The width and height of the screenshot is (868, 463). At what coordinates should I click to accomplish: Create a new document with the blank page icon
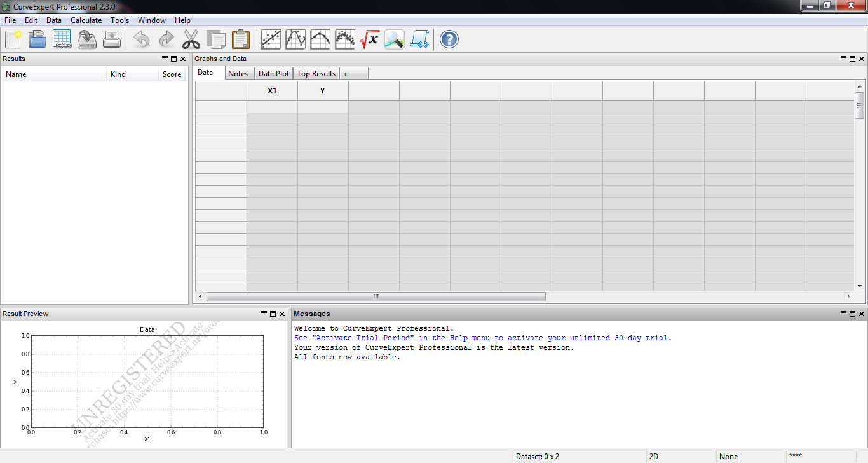coord(13,39)
